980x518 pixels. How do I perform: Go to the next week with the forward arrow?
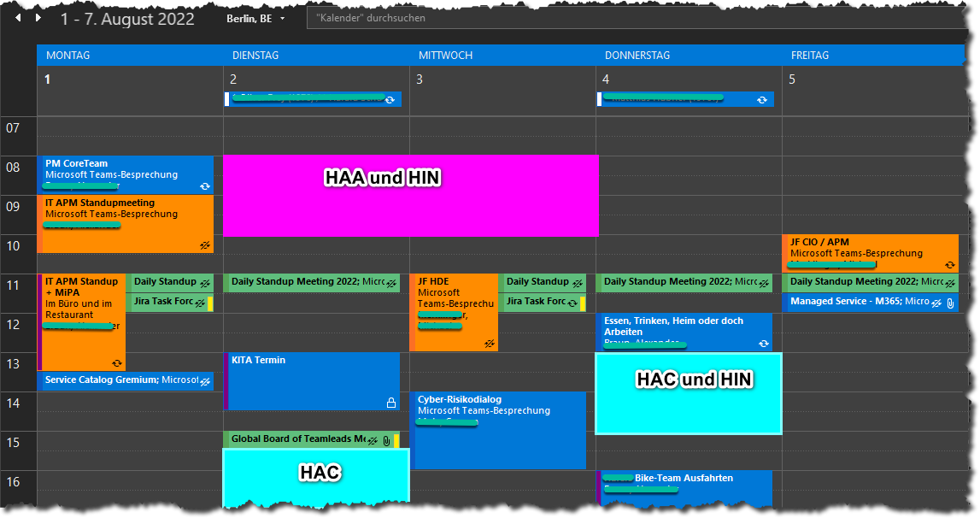[x=38, y=18]
